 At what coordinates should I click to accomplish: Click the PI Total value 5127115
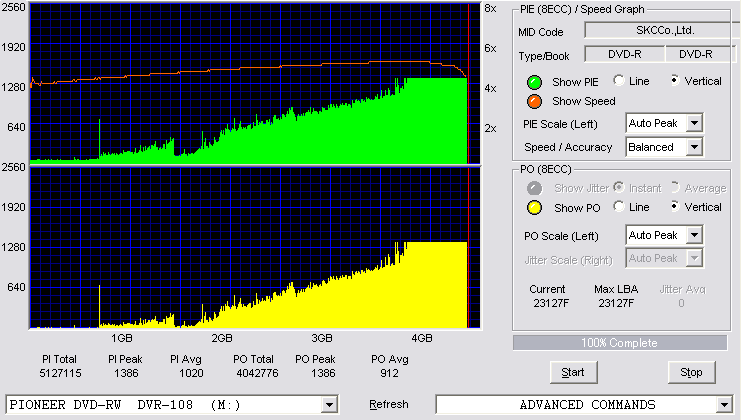pos(60,373)
